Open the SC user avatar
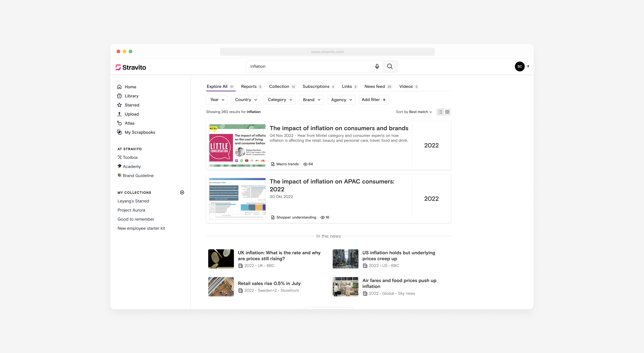Screen dimensions: 644x353 pos(520,66)
